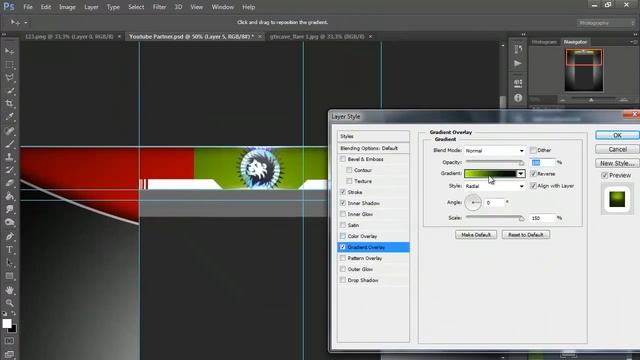Click OK in Layer Style dialog
Screen dimensions: 640x360
pyautogui.click(x=617, y=135)
